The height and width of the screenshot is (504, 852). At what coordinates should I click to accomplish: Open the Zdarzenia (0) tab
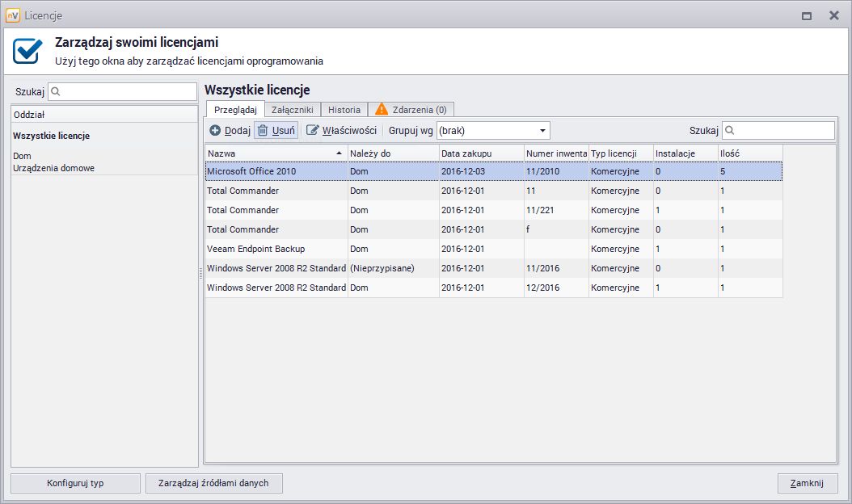(x=411, y=110)
